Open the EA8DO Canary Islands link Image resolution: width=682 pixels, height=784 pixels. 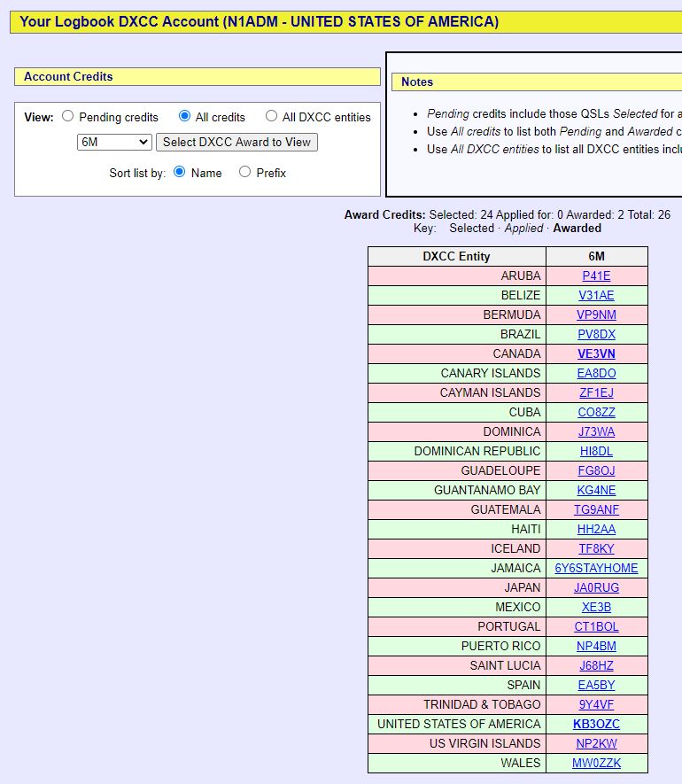point(596,374)
